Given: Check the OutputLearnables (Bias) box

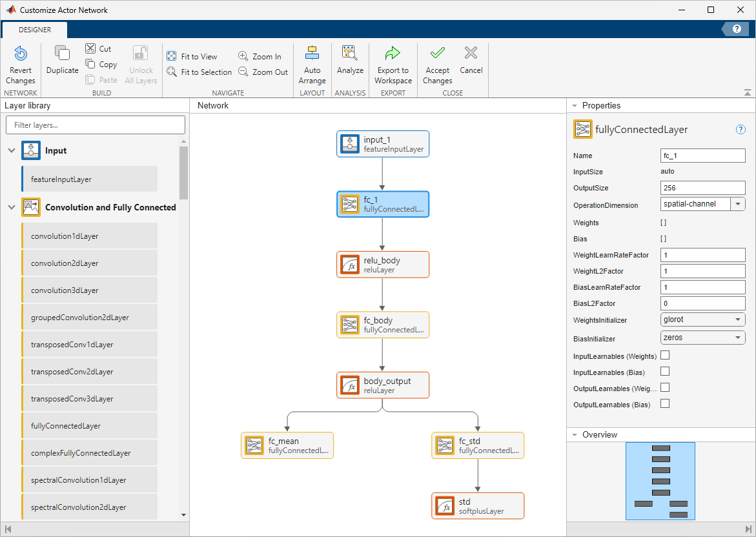Looking at the screenshot, I should coord(665,404).
